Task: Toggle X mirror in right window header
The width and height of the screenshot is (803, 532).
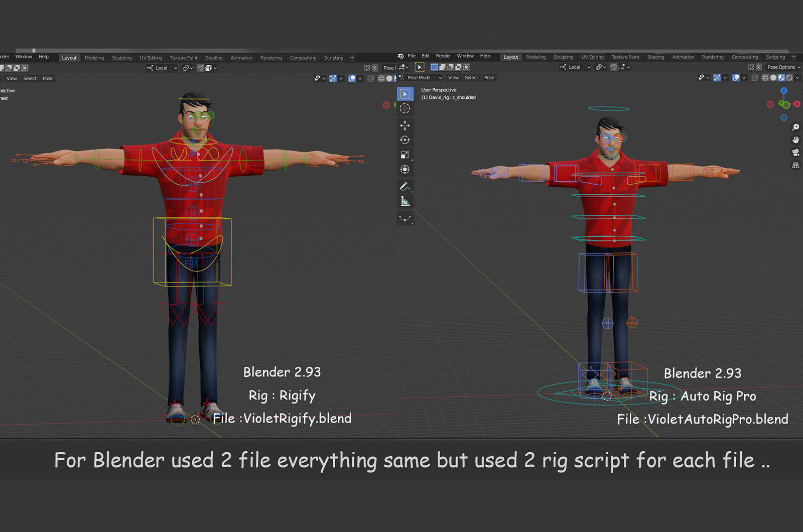Action: tap(758, 67)
